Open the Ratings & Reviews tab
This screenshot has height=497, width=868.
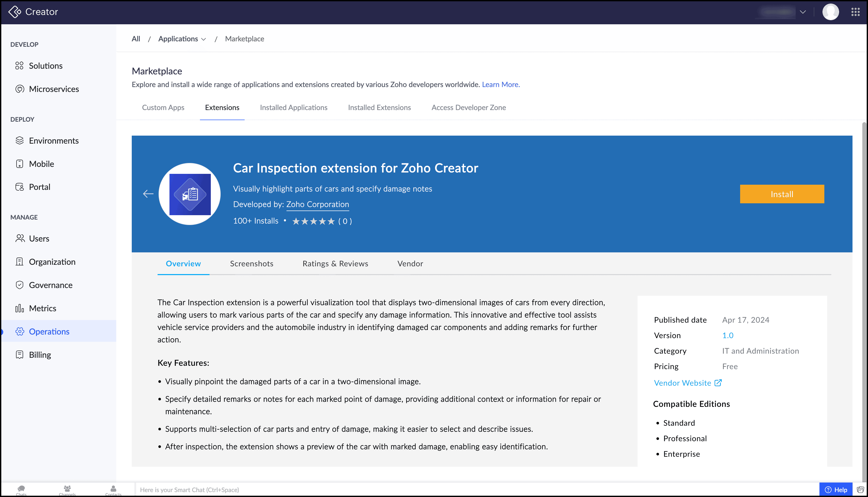click(335, 263)
